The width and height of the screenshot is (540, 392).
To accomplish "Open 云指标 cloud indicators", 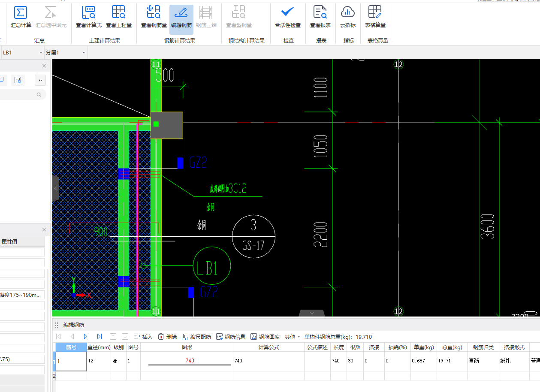I will pos(348,17).
